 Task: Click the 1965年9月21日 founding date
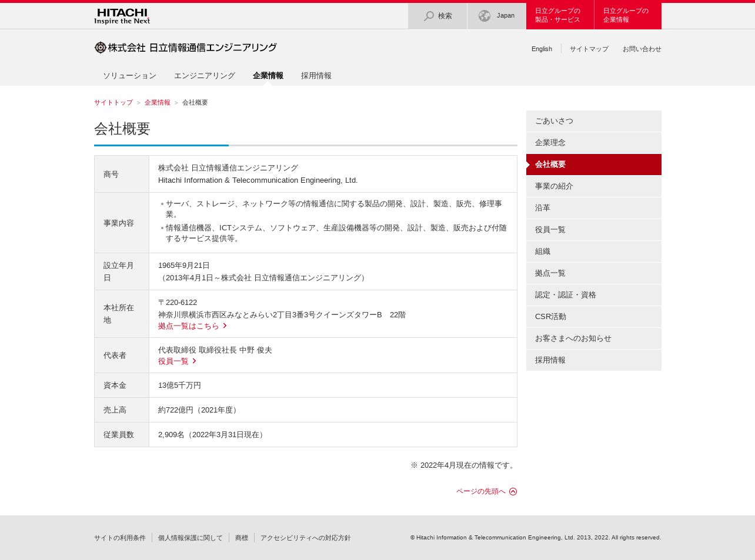[x=184, y=266]
